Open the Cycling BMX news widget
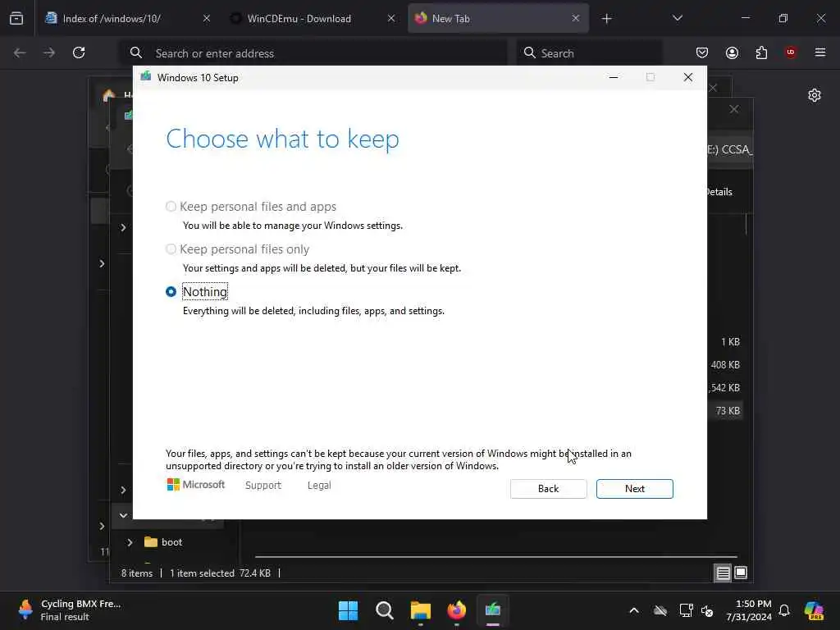Viewport: 840px width, 630px height. click(70, 610)
